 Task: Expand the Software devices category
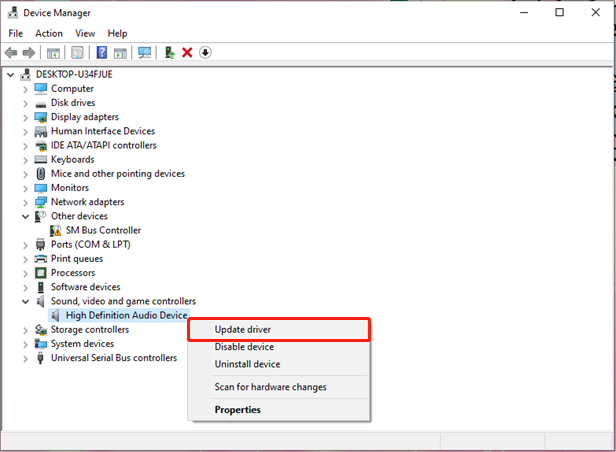pyautogui.click(x=26, y=287)
